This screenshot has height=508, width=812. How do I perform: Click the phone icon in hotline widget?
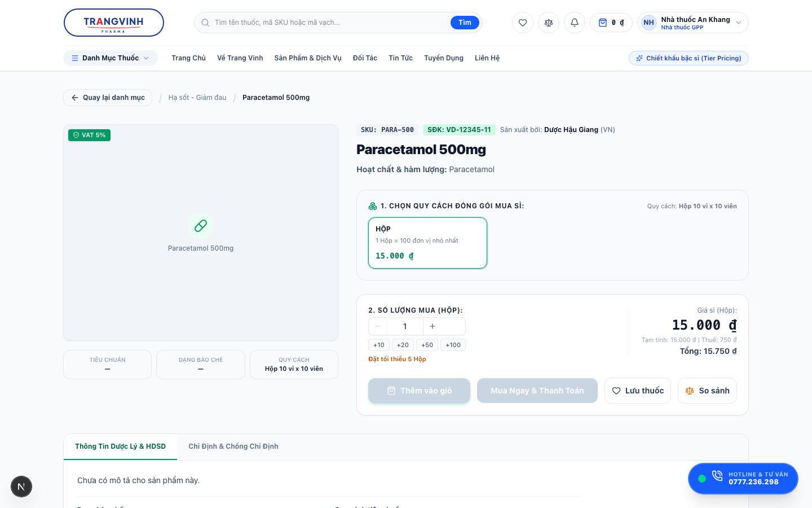click(x=717, y=476)
